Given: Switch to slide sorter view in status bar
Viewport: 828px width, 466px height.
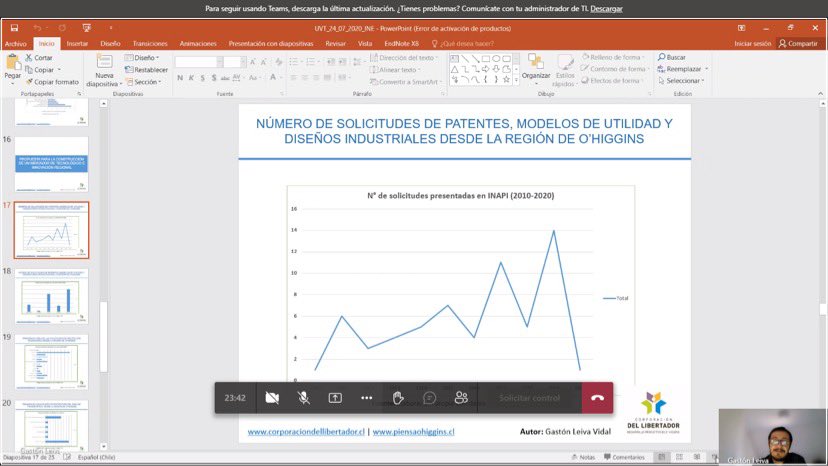Looking at the screenshot, I should pos(679,457).
